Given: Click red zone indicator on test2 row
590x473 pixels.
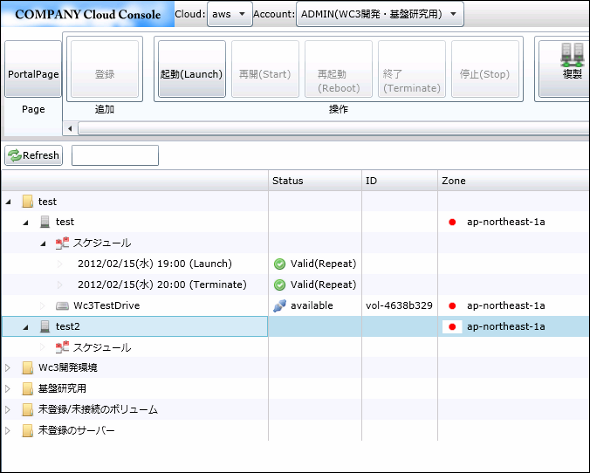Looking at the screenshot, I should coord(452,327).
